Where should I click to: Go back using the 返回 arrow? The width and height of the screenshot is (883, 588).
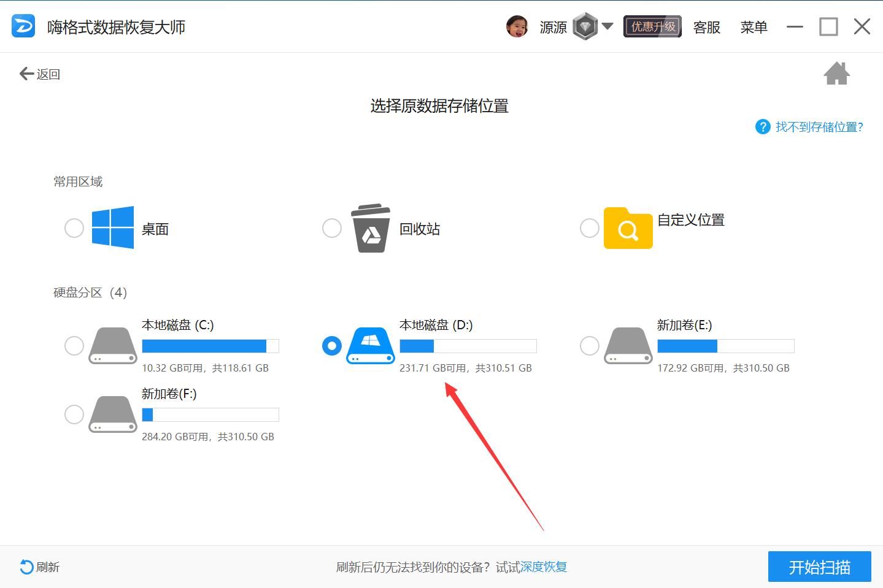40,74
